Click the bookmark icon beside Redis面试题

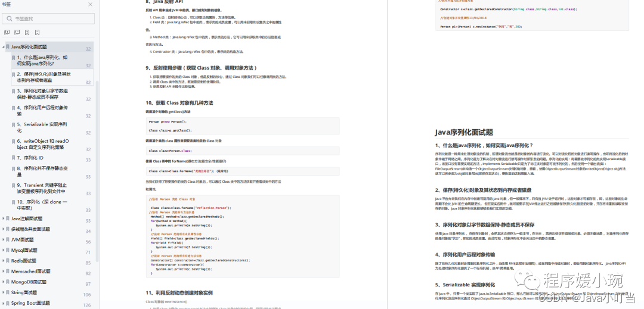pyautogui.click(x=8, y=261)
